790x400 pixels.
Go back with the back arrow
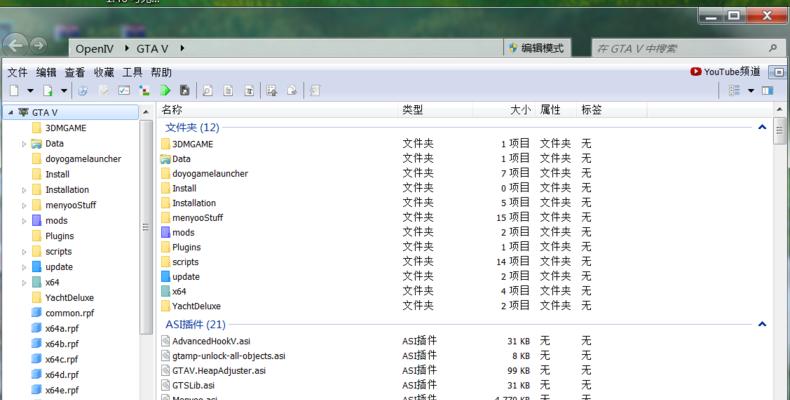coord(15,46)
